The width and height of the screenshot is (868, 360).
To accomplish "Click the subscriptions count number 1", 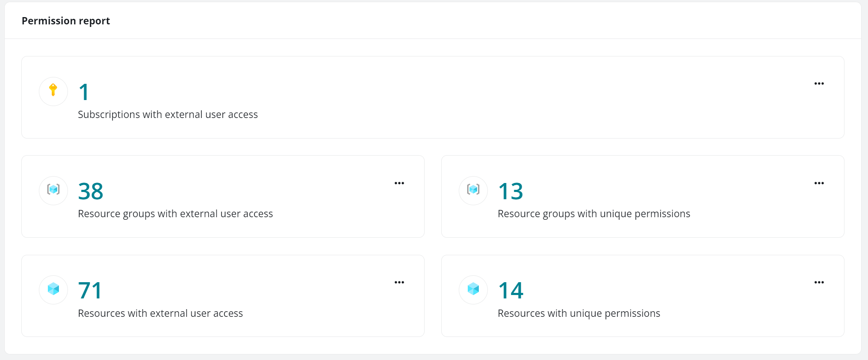I will click(84, 92).
